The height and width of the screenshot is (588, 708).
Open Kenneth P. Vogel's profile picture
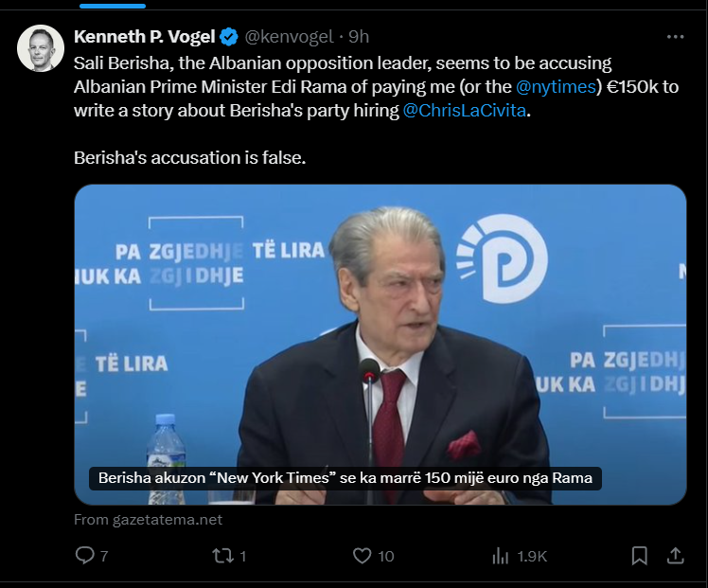pyautogui.click(x=41, y=48)
